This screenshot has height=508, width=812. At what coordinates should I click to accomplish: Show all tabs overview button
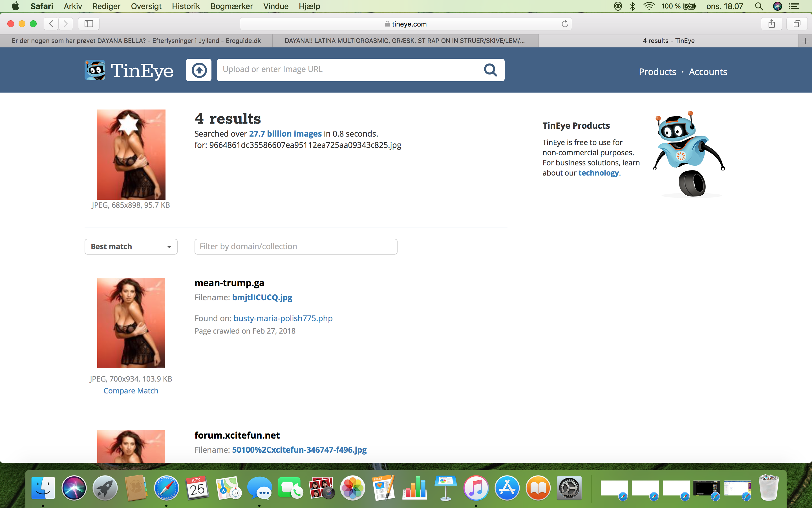click(797, 23)
